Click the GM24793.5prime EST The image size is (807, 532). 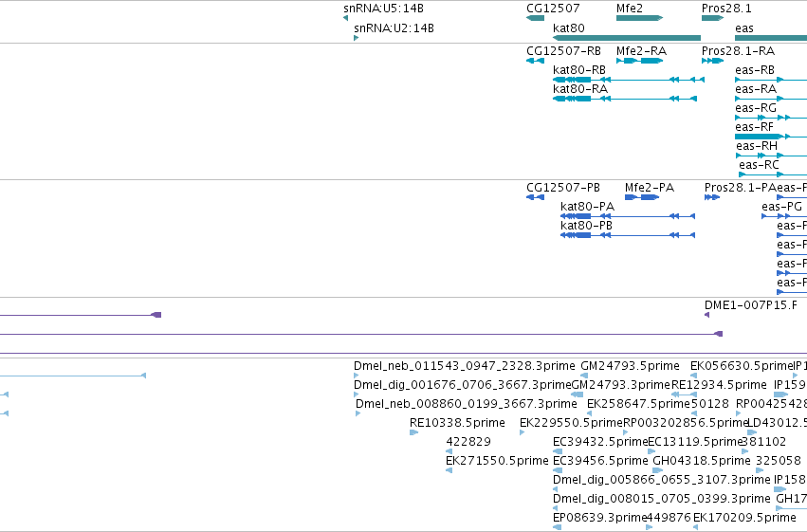(583, 376)
